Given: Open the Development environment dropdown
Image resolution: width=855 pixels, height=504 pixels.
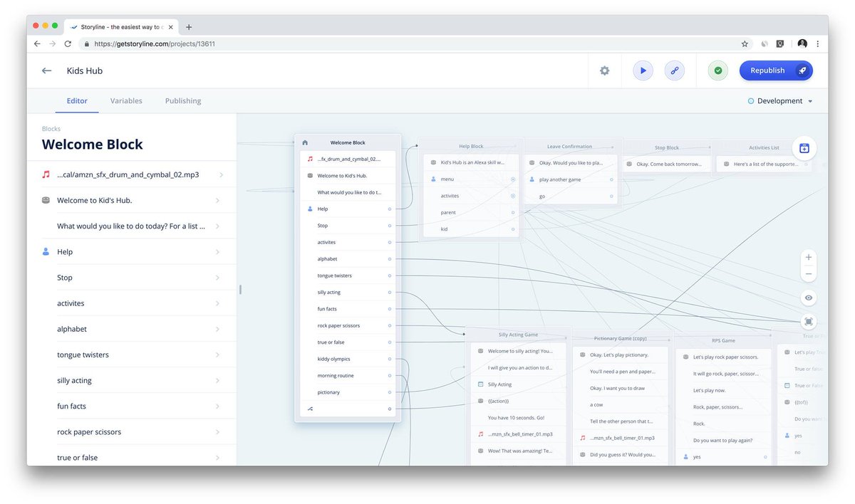Looking at the screenshot, I should pos(780,100).
